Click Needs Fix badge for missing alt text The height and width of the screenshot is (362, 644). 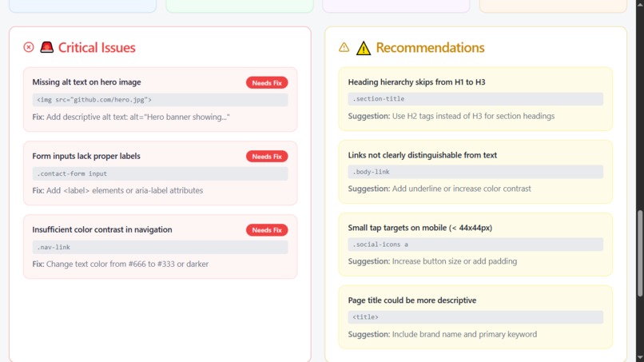[x=267, y=82]
